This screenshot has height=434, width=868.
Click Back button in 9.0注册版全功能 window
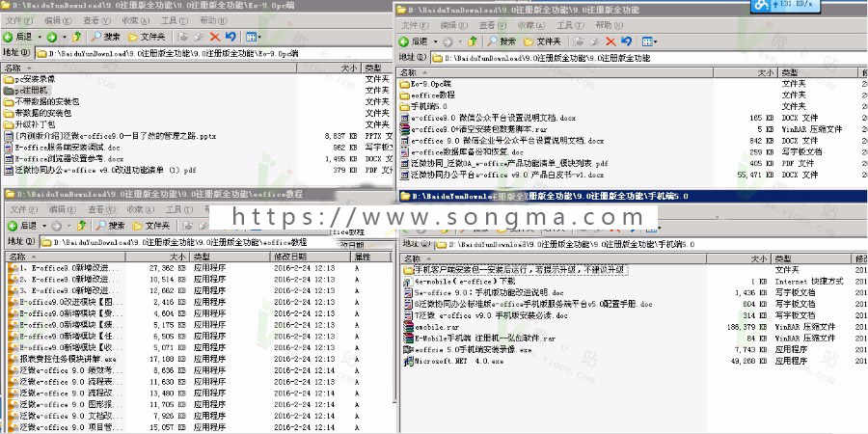tap(413, 41)
